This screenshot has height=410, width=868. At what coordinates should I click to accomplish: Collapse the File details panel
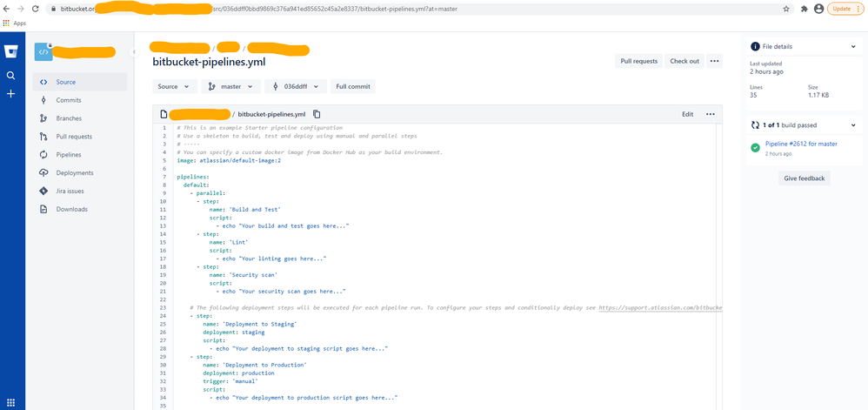click(853, 47)
